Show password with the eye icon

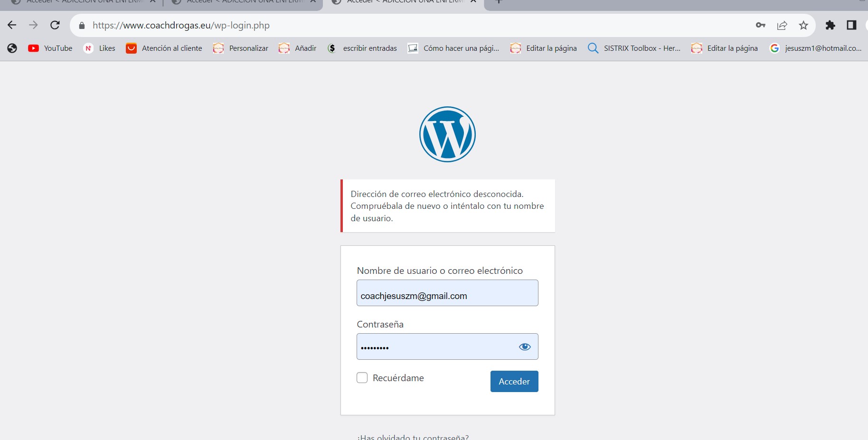(x=525, y=346)
